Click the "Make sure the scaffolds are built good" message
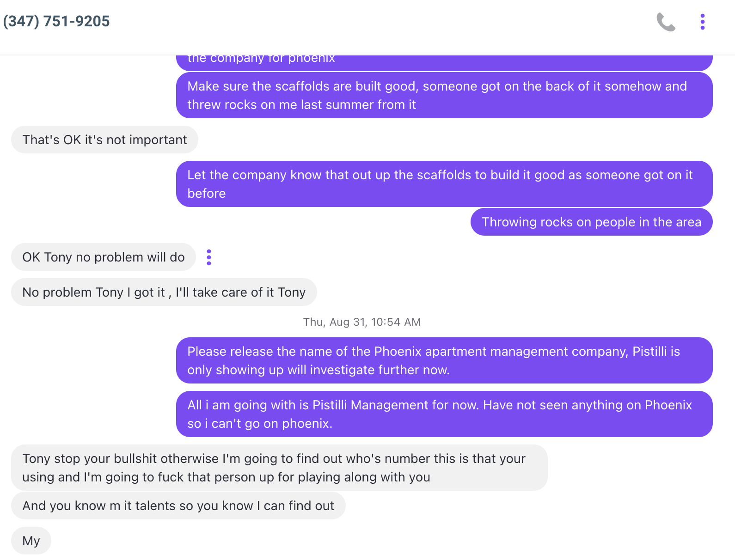The image size is (735, 560). [x=444, y=95]
